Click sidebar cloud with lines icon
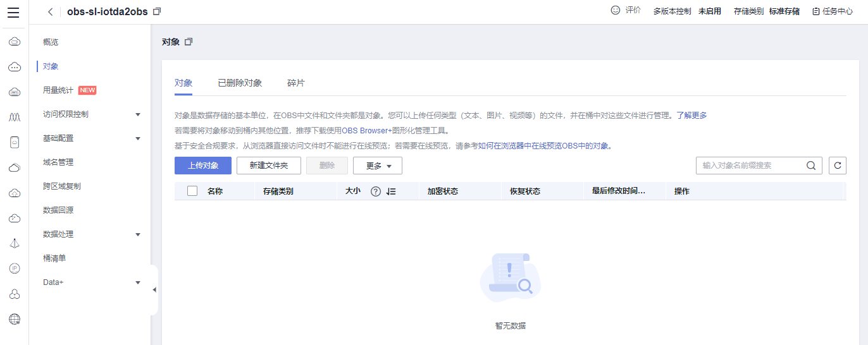Screen dimensions: 868x345 15,92
